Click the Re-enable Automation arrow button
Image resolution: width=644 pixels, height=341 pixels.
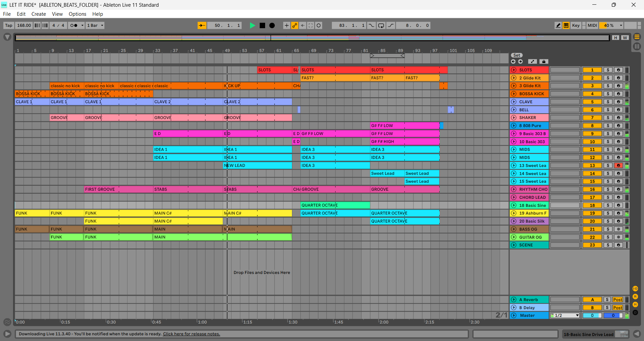[303, 25]
